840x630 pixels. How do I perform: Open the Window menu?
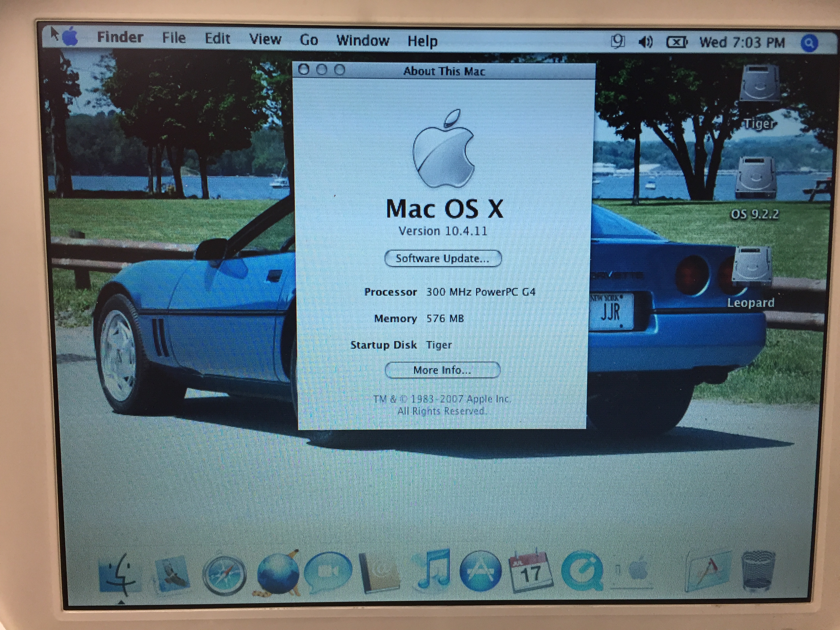(363, 40)
